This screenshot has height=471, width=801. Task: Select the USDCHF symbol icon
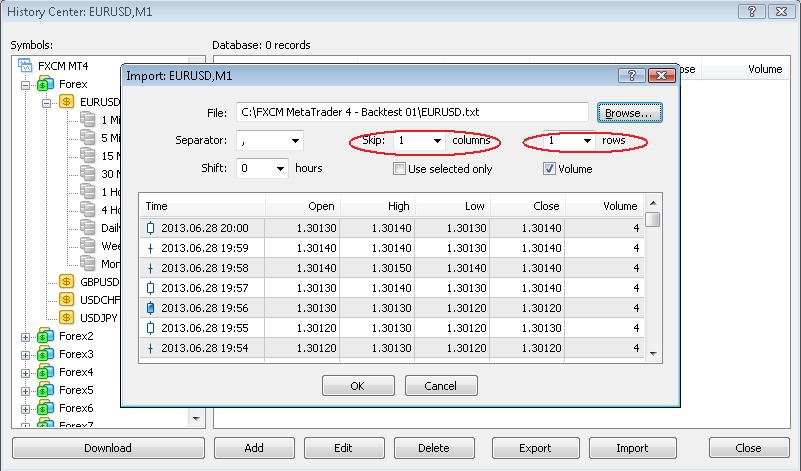(x=67, y=300)
